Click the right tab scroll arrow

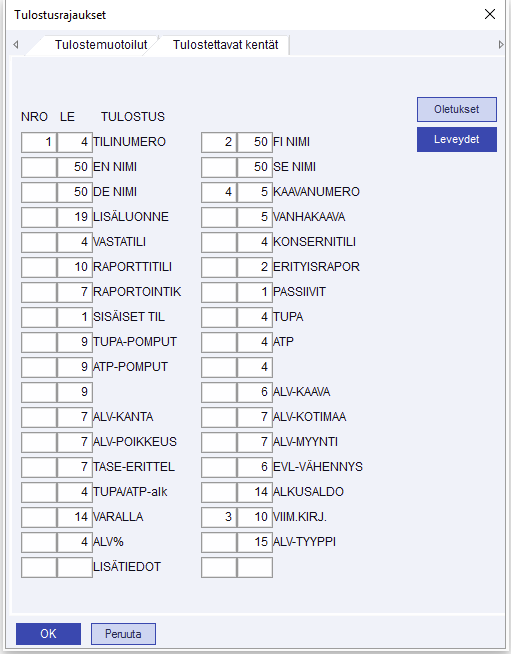pyautogui.click(x=501, y=44)
